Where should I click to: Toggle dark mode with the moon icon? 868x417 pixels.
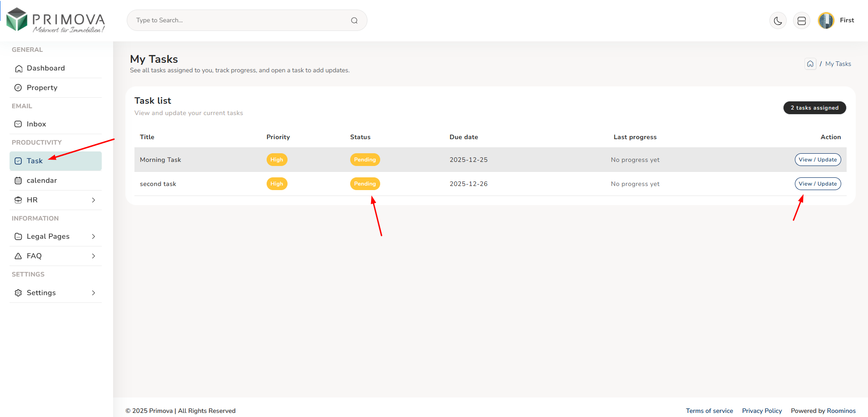778,21
